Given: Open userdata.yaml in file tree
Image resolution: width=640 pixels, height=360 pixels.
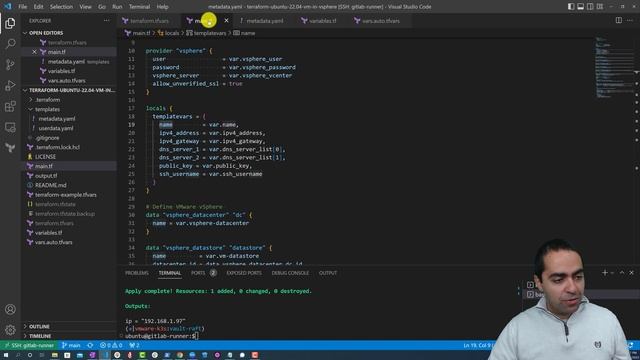Looking at the screenshot, I should pyautogui.click(x=56, y=128).
